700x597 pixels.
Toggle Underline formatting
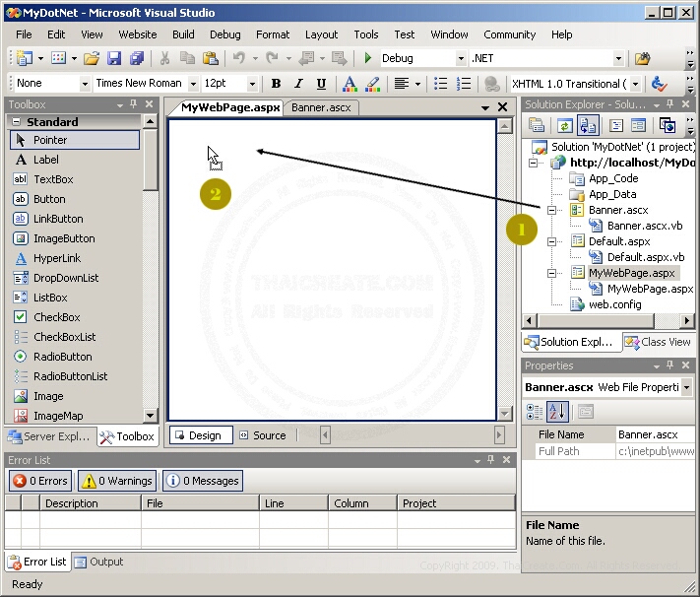[x=321, y=84]
